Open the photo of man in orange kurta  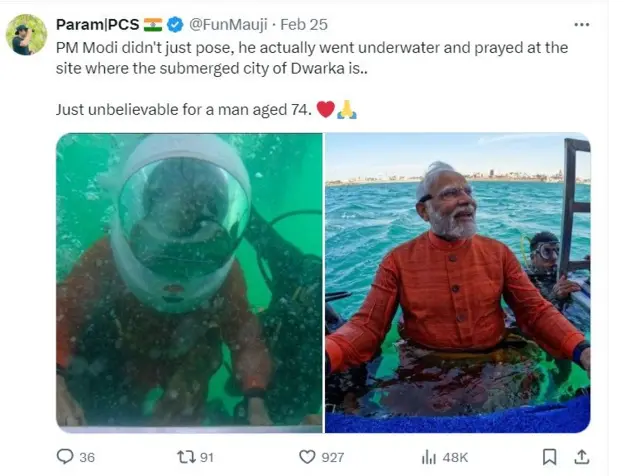tap(458, 283)
